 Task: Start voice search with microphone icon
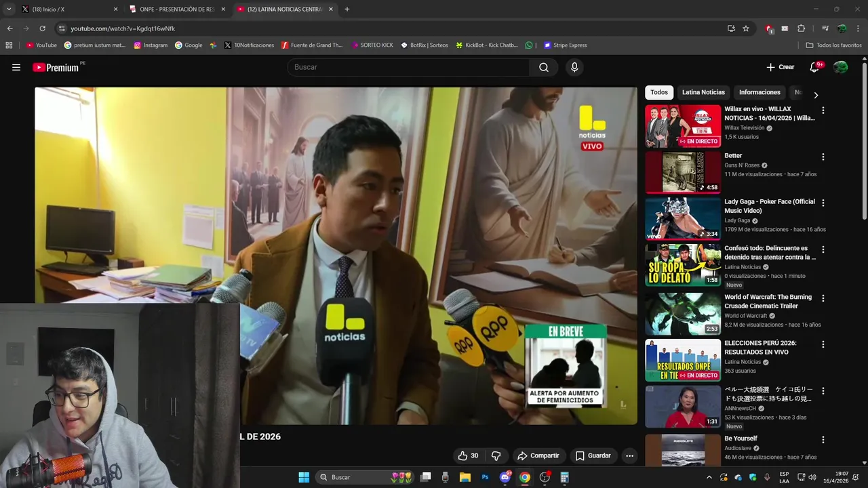click(574, 67)
